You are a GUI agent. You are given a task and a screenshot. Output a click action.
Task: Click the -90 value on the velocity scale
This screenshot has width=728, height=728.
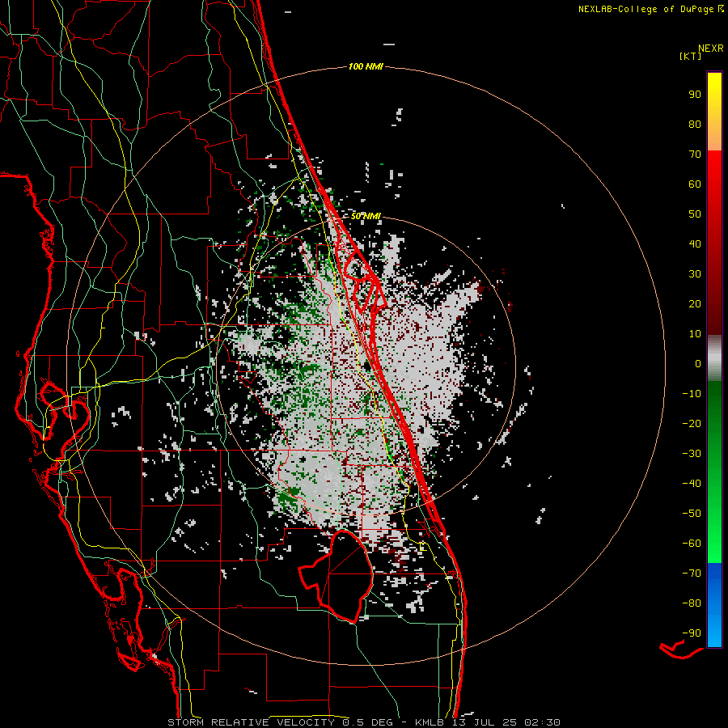pyautogui.click(x=692, y=633)
